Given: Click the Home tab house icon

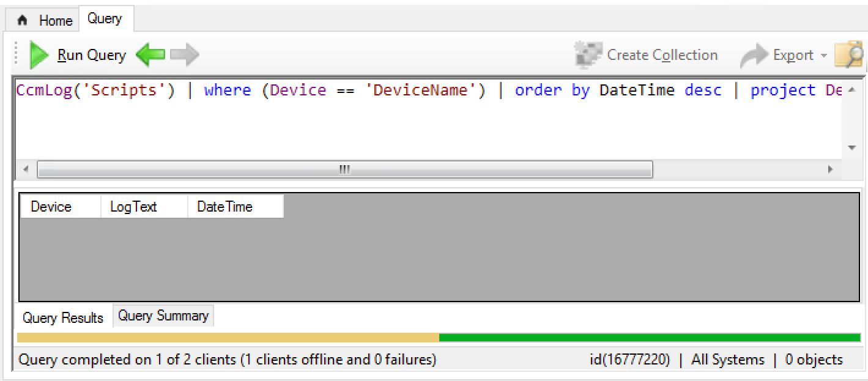Looking at the screenshot, I should tap(21, 20).
